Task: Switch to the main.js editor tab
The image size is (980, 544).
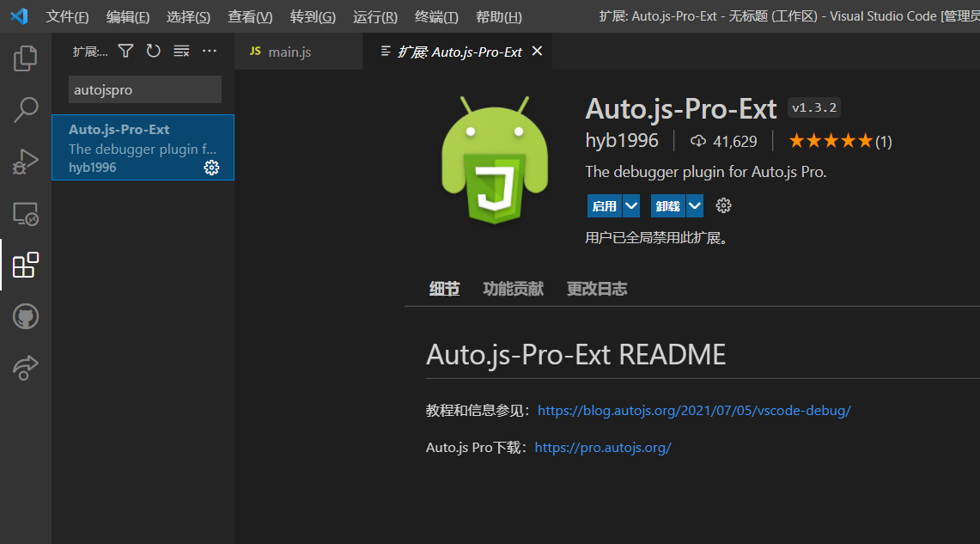Action: pos(299,52)
